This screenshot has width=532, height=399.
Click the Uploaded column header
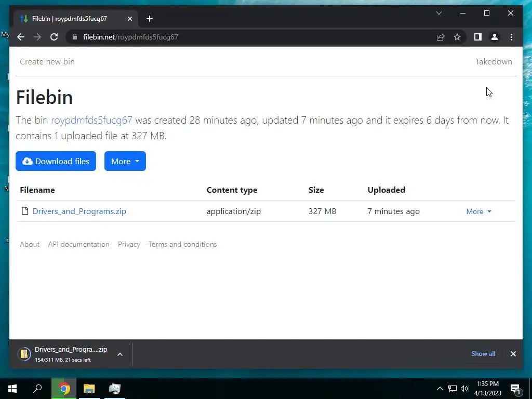point(387,190)
